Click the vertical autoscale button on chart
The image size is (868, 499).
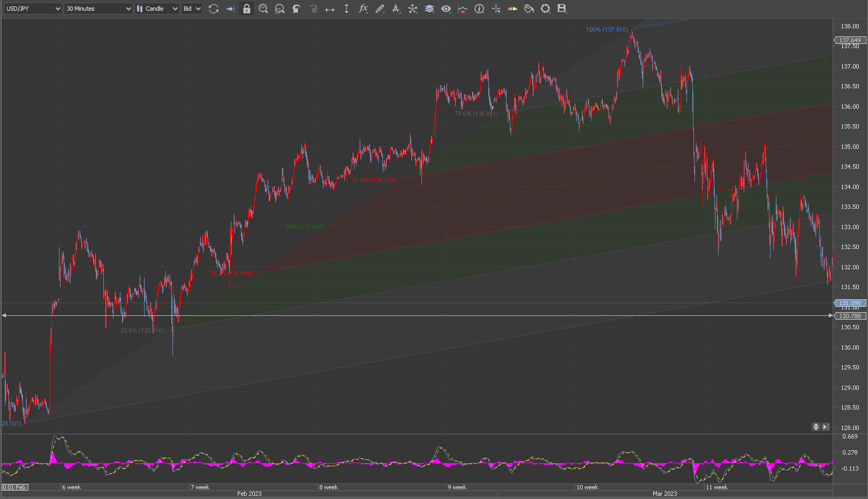816,427
